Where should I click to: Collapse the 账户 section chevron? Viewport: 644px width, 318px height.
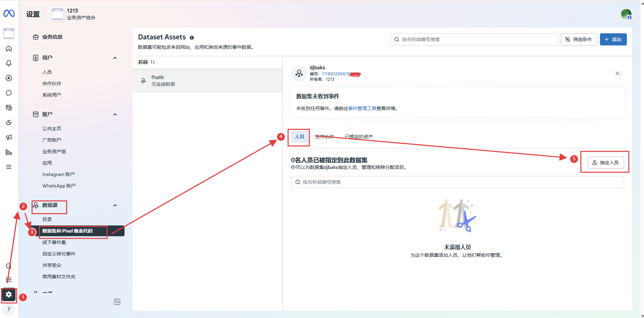click(x=115, y=114)
